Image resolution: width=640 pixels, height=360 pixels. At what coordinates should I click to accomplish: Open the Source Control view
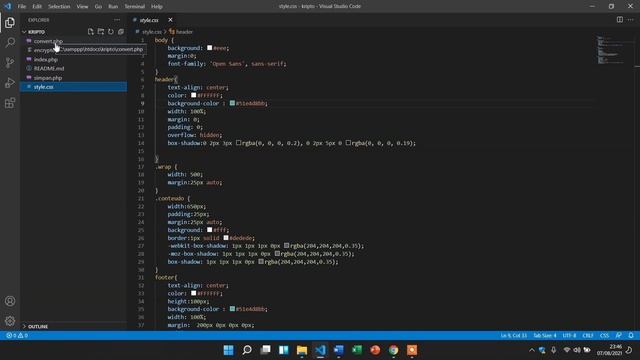click(x=10, y=62)
